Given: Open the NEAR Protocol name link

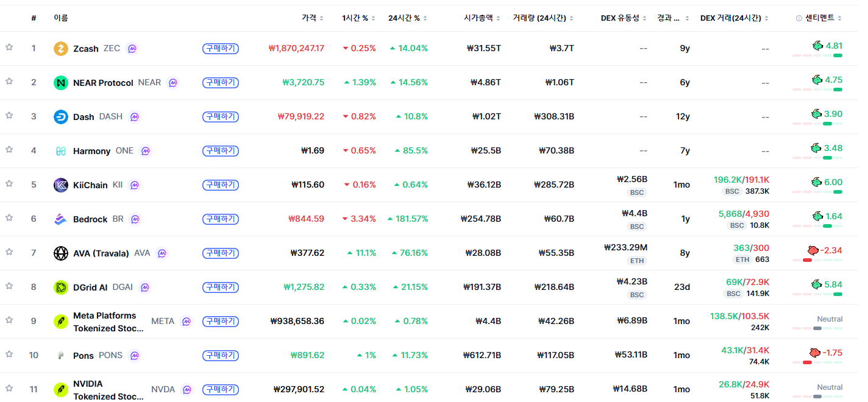Looking at the screenshot, I should (103, 83).
